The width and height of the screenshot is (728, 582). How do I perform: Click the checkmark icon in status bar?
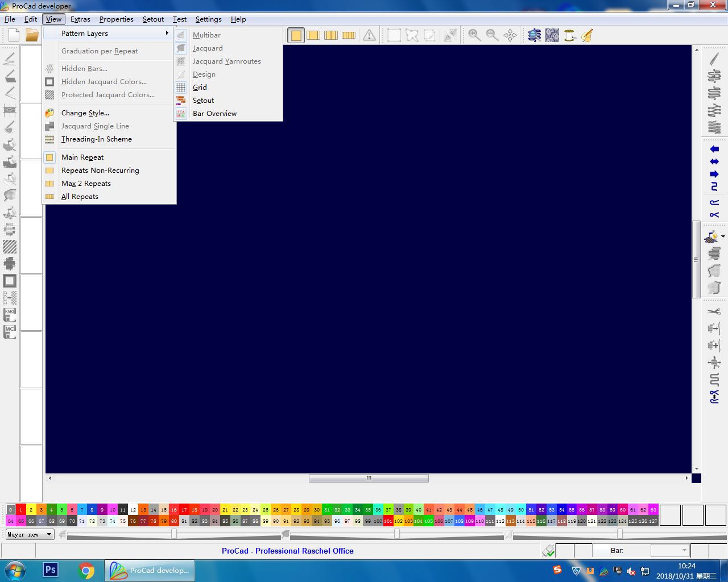[549, 551]
